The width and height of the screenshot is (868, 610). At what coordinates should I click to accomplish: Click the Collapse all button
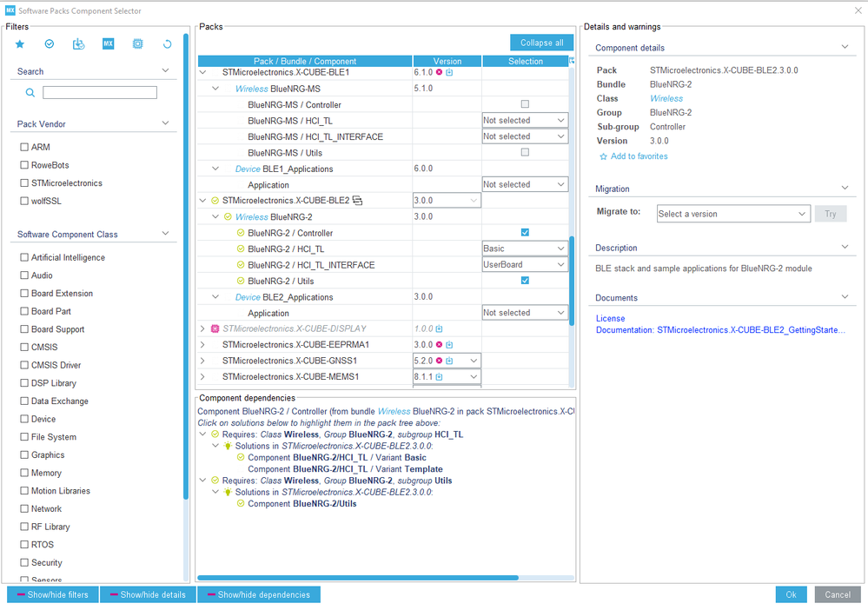tap(541, 43)
